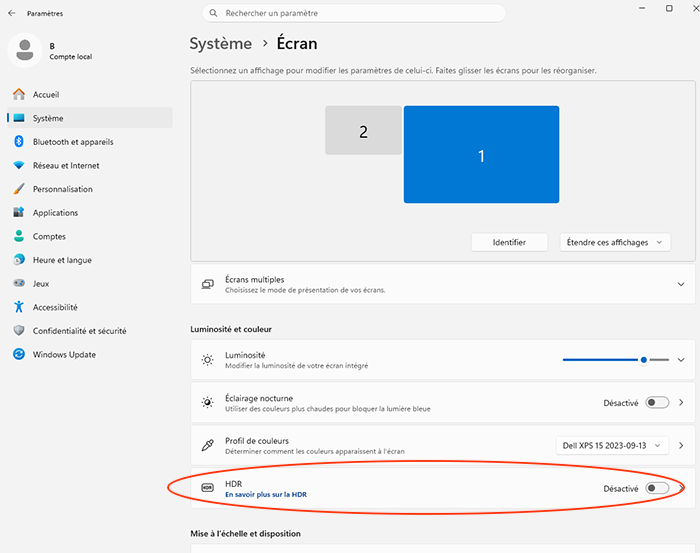Expand the Écrans multiples section chevron
This screenshot has width=700, height=553.
pyautogui.click(x=681, y=284)
